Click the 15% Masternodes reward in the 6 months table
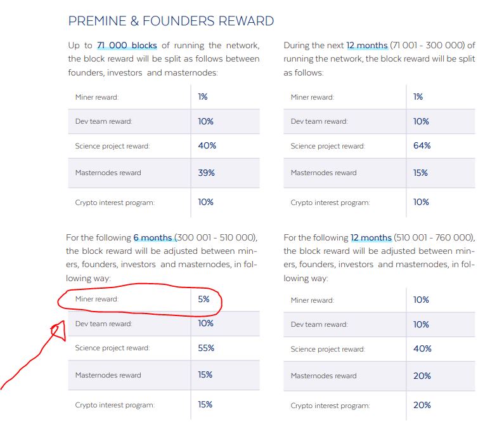504x436 pixels. [x=205, y=374]
